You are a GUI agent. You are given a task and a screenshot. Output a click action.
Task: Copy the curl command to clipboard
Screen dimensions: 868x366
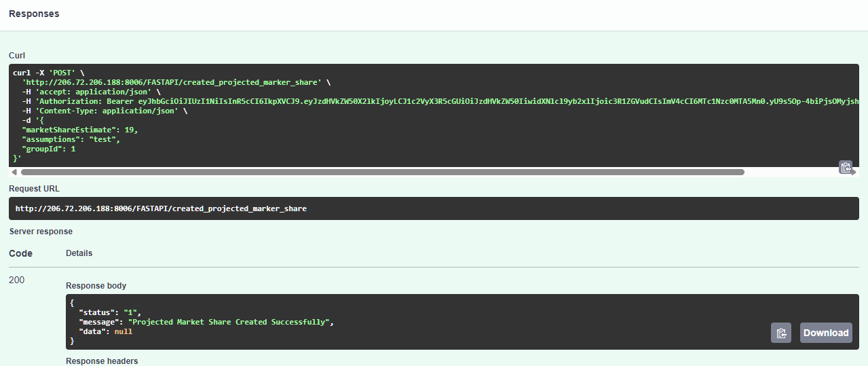[846, 167]
